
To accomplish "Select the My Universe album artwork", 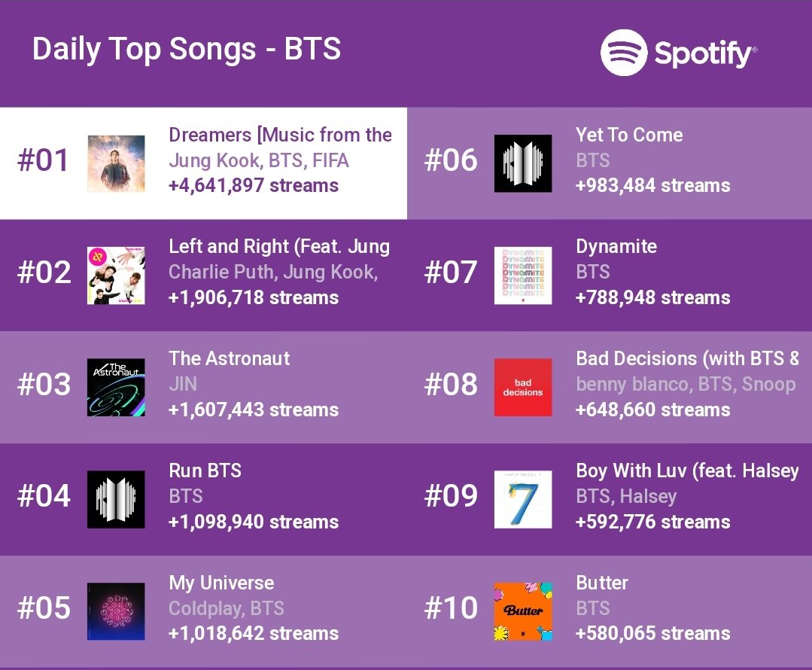I will 116,611.
